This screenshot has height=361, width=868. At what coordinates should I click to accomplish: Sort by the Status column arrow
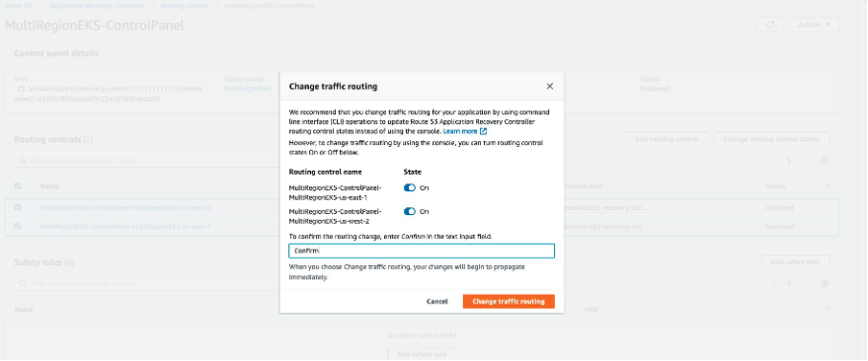828,186
